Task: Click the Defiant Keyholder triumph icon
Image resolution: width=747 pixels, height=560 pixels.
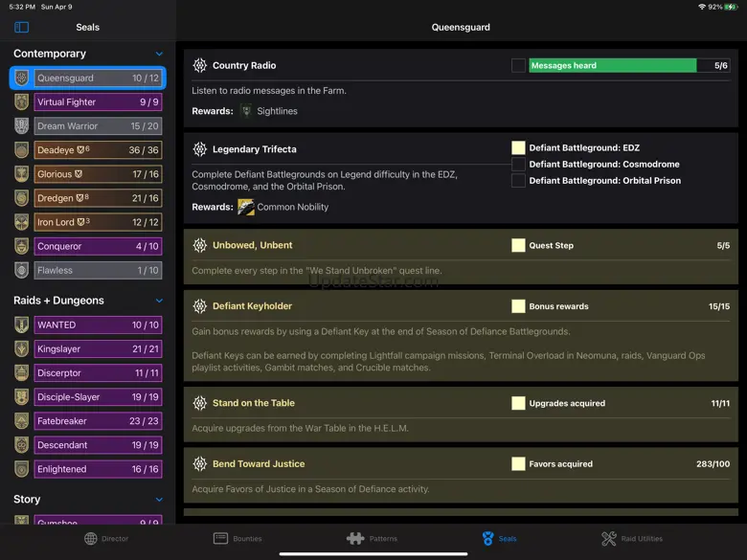Action: pos(199,305)
